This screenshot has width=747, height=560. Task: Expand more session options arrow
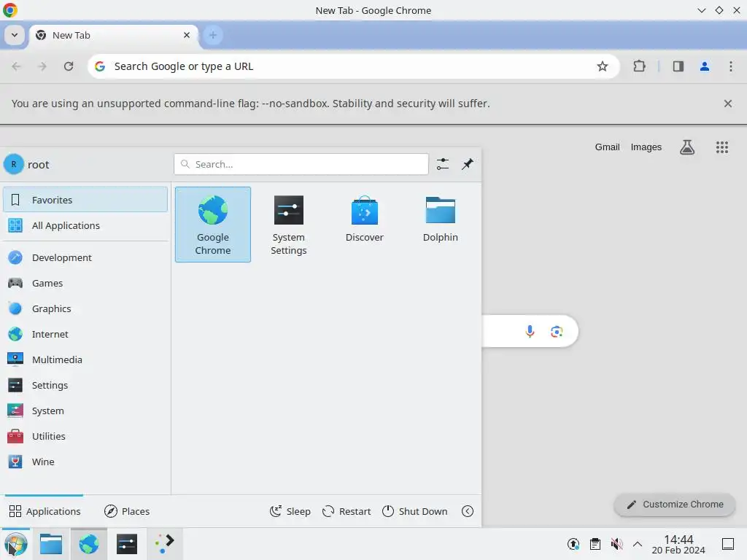pyautogui.click(x=468, y=511)
